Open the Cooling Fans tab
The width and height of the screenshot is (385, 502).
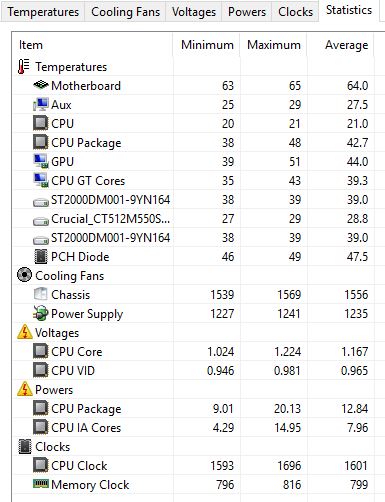tap(125, 12)
